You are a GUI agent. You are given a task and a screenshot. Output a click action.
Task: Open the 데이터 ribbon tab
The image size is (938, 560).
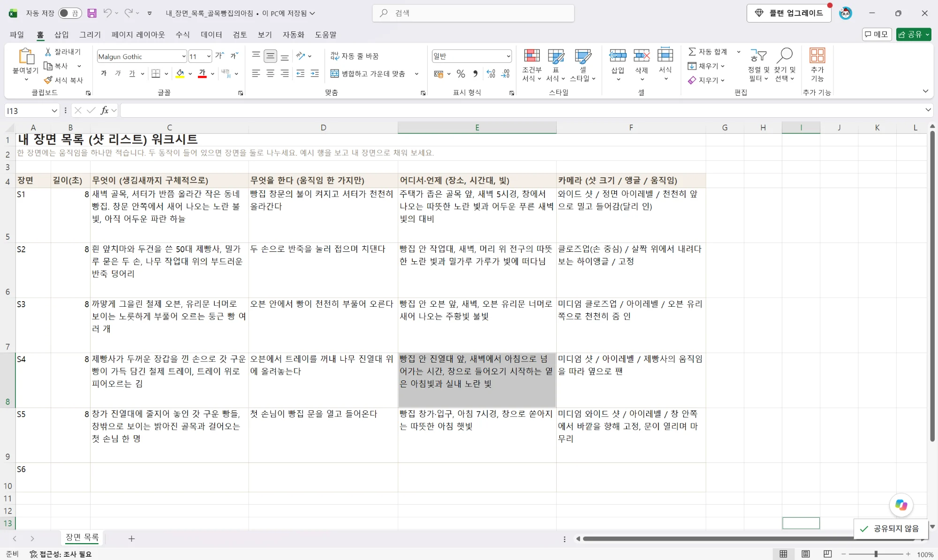(x=212, y=34)
